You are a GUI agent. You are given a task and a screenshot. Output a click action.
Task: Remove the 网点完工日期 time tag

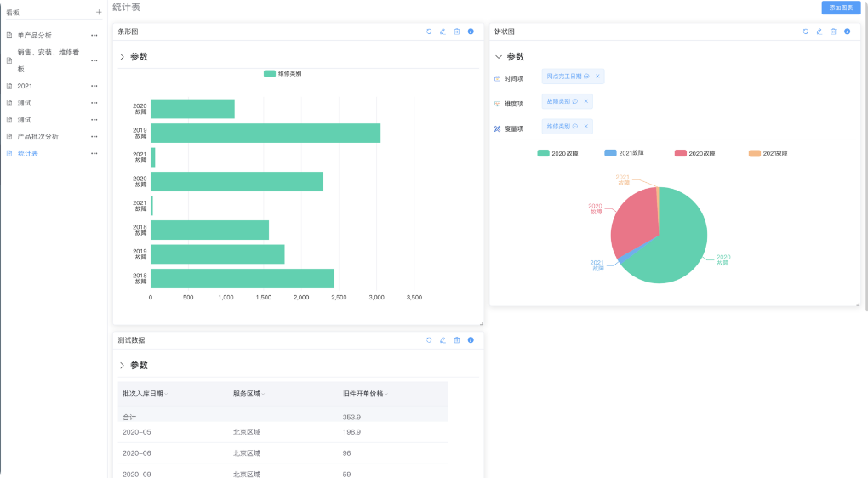[x=598, y=77]
